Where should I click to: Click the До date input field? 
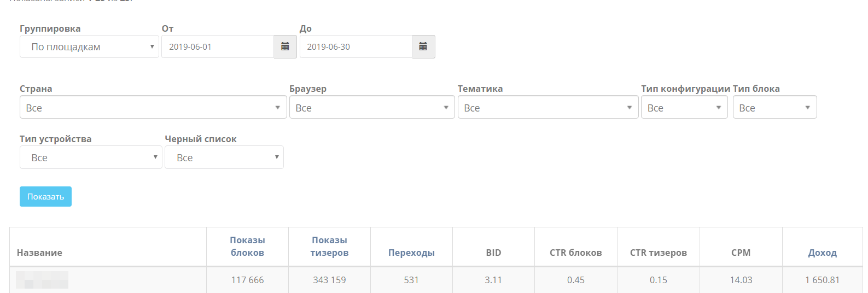point(356,47)
